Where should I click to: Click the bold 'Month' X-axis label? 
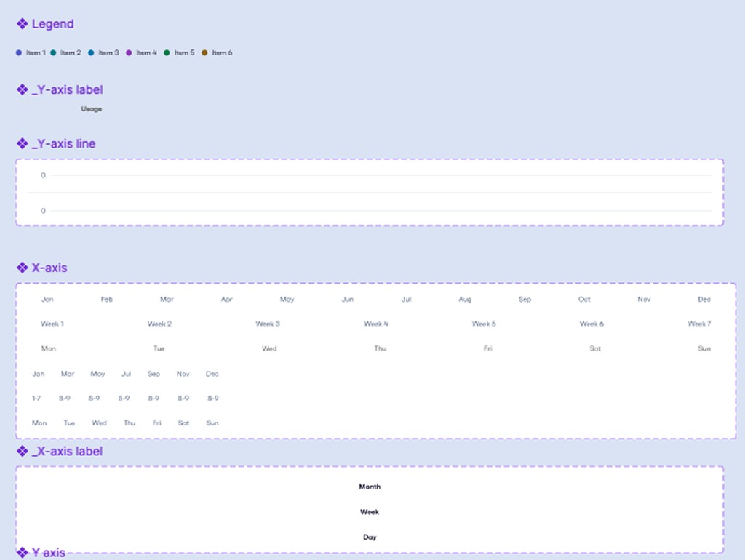point(370,487)
